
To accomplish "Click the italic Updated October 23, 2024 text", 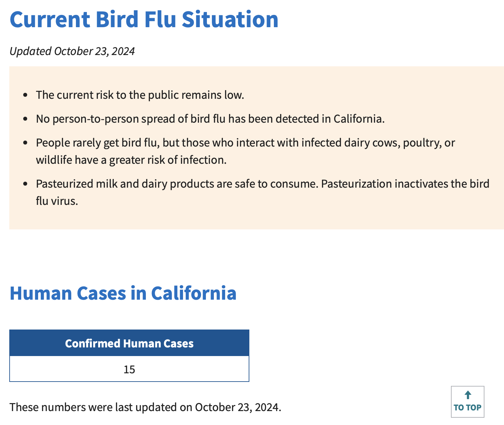I will tap(72, 51).
